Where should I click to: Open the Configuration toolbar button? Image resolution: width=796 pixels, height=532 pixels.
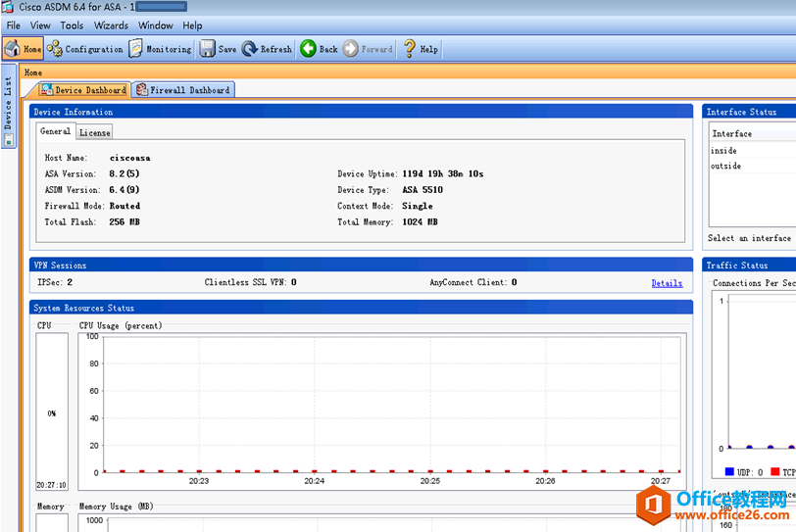pyautogui.click(x=84, y=49)
